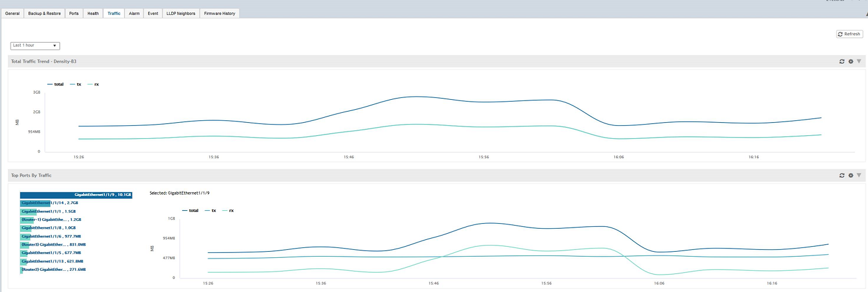
Task: Select the GigabitEthernet1/1/9 top port bar
Action: pos(76,195)
